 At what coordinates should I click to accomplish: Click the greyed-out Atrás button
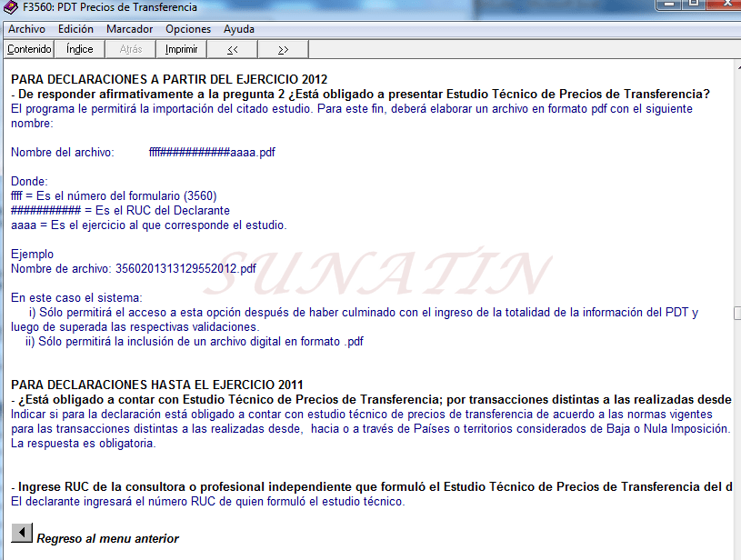pyautogui.click(x=131, y=49)
